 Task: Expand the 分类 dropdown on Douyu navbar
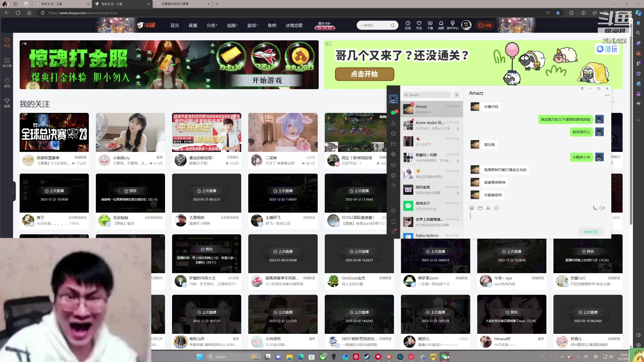[x=212, y=25]
